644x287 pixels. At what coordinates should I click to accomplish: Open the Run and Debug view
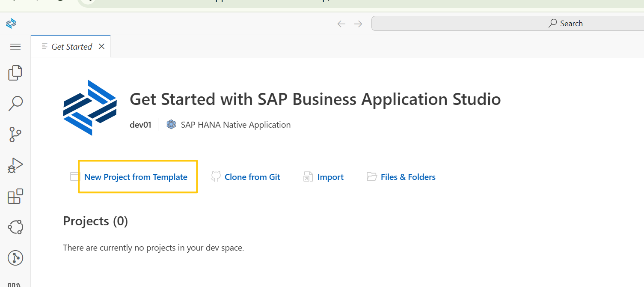coord(15,165)
